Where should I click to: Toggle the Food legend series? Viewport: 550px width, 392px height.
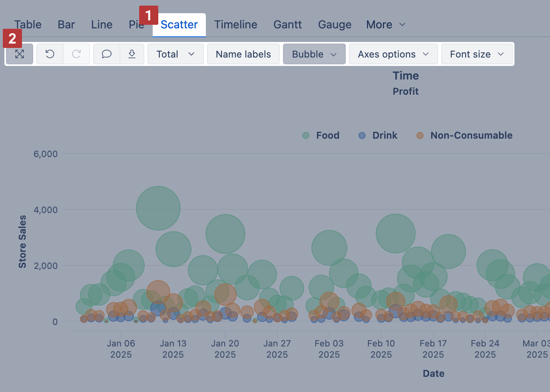[321, 135]
